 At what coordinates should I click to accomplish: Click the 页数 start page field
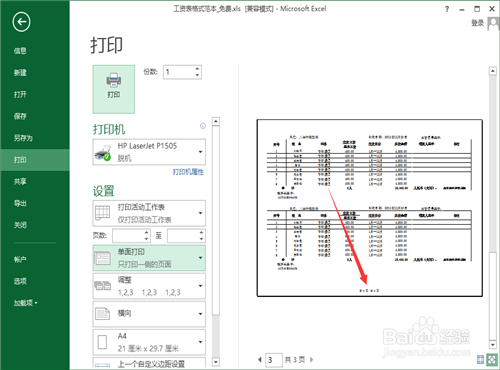pyautogui.click(x=128, y=236)
